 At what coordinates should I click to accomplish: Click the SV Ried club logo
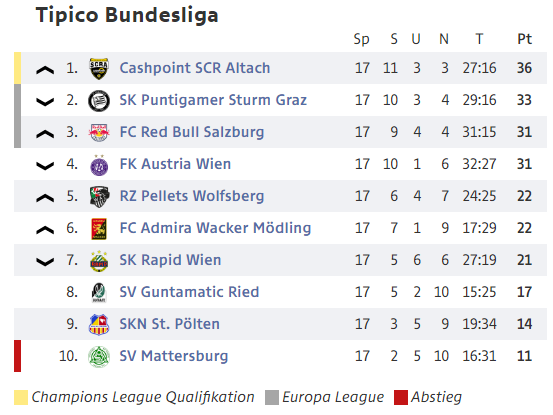click(x=99, y=293)
